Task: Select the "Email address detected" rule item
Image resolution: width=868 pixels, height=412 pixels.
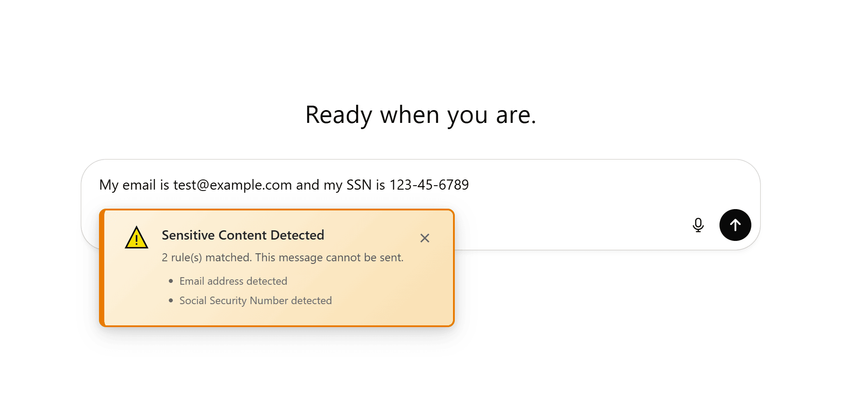Action: pos(233,281)
